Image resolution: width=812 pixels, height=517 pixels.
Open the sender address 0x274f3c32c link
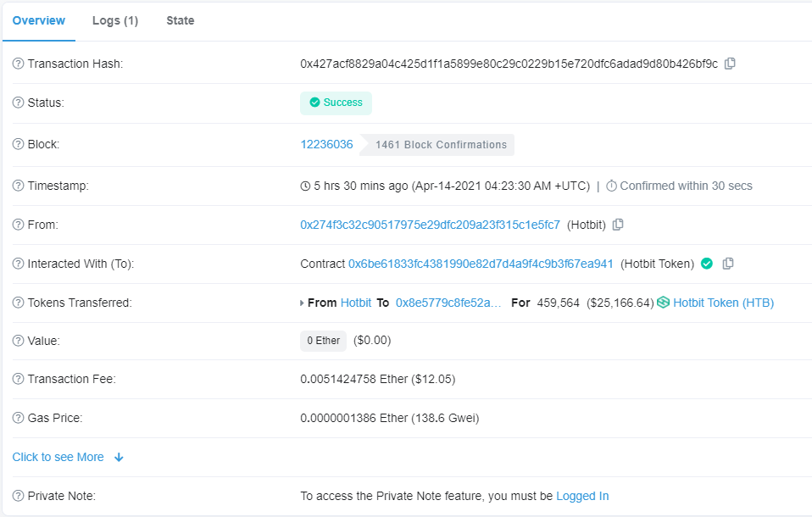pyautogui.click(x=430, y=225)
